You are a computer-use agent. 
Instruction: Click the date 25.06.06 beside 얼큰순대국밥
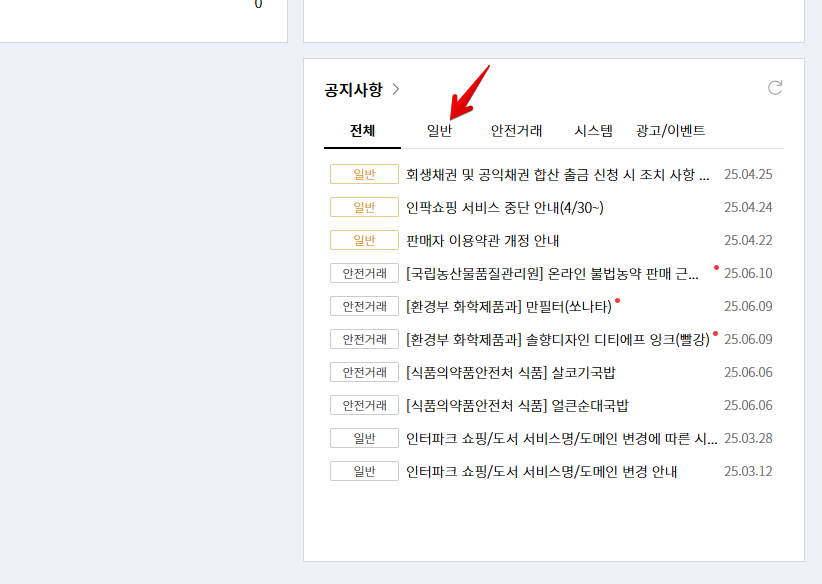pyautogui.click(x=748, y=406)
